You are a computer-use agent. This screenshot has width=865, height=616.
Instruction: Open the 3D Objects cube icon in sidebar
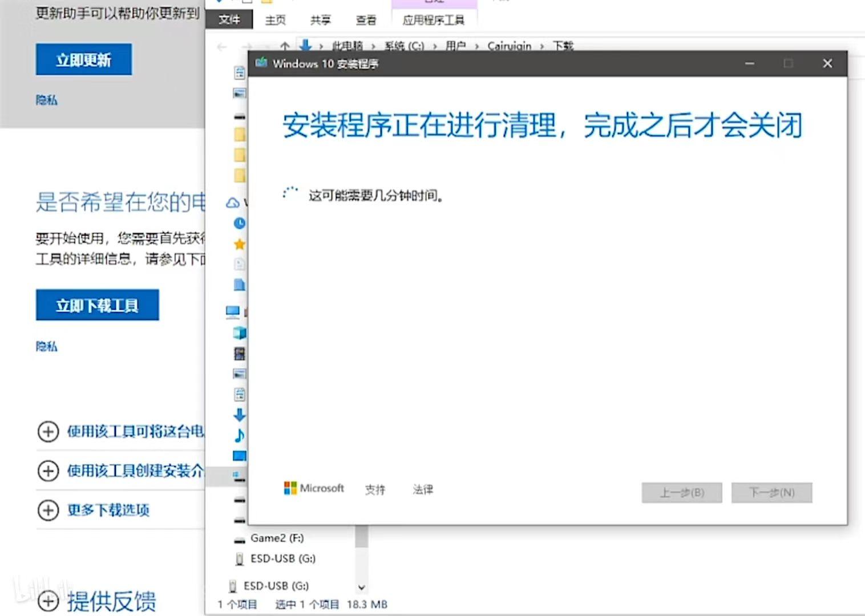(x=240, y=333)
